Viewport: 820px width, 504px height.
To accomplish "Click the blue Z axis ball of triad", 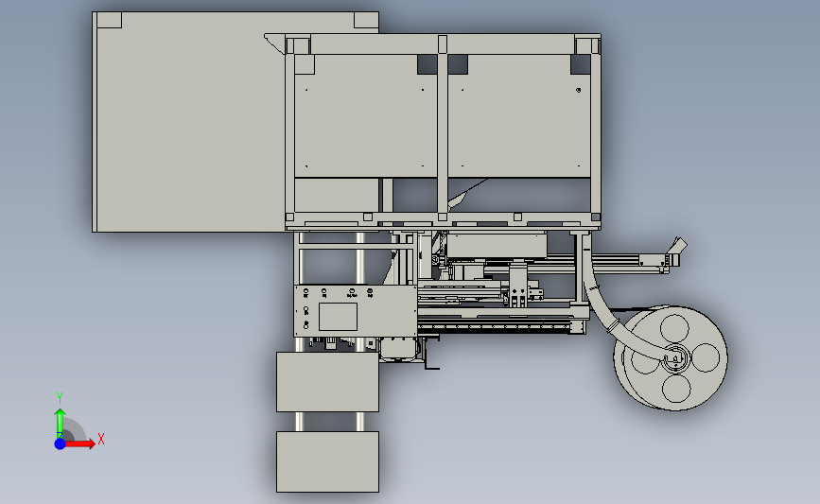I will point(61,443).
